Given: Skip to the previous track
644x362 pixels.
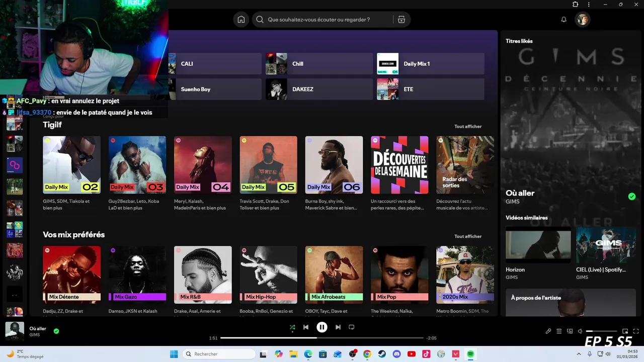Looking at the screenshot, I should point(306,327).
